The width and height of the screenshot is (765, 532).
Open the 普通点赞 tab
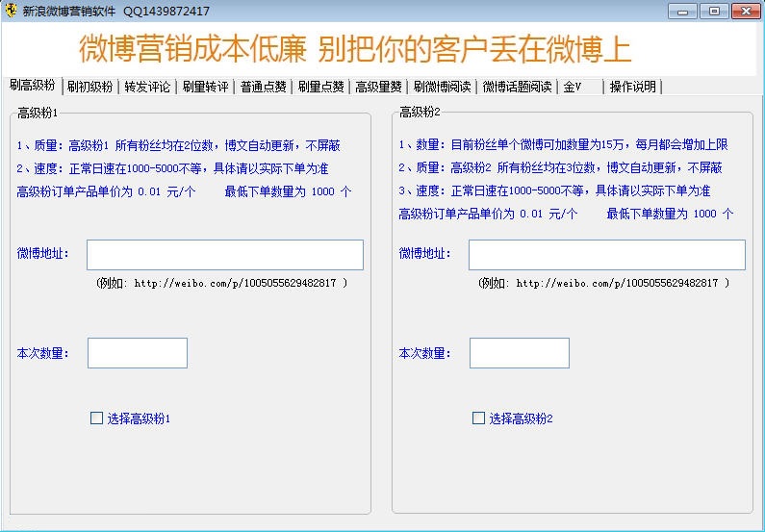(264, 87)
